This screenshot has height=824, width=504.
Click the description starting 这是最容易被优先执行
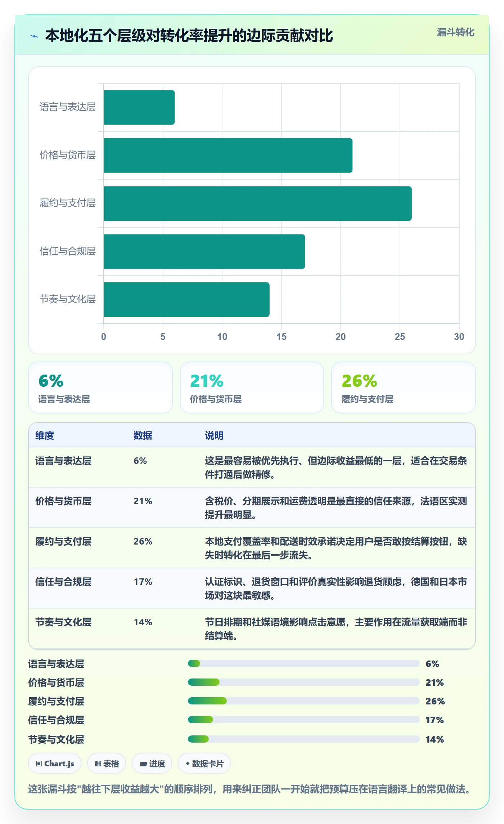pyautogui.click(x=336, y=467)
